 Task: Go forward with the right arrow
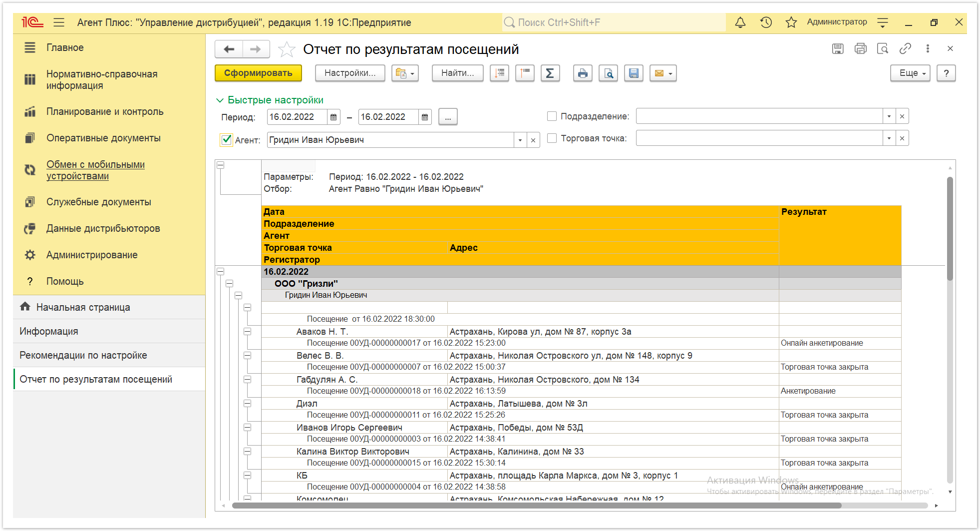(x=256, y=49)
